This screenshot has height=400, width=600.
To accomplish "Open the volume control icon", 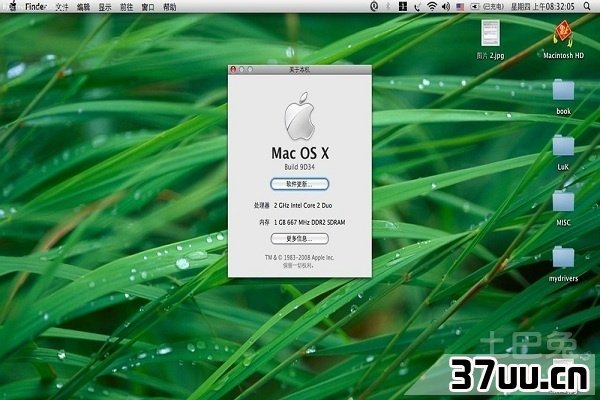I will tap(446, 7).
